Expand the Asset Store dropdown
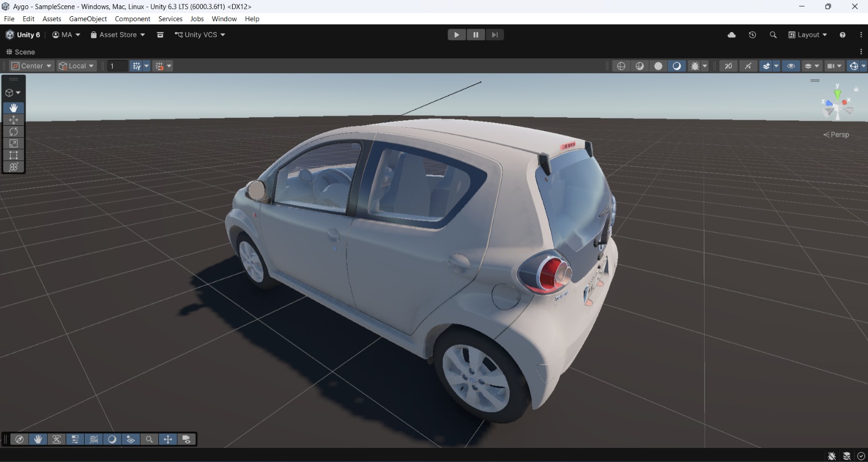This screenshot has height=462, width=868. coord(118,35)
